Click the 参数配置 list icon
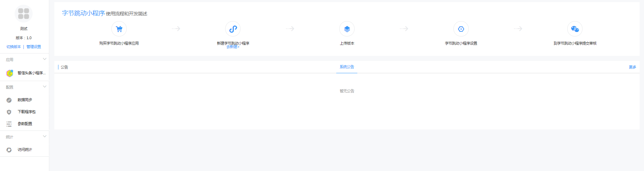 pos(9,124)
